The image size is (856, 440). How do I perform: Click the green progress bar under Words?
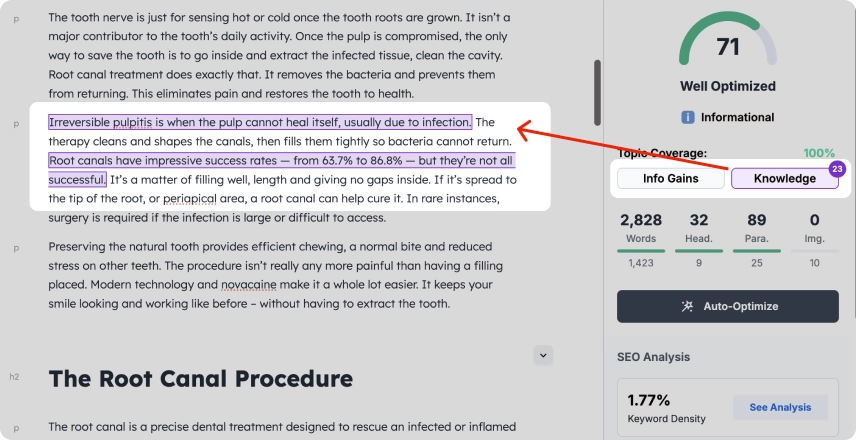(x=640, y=251)
